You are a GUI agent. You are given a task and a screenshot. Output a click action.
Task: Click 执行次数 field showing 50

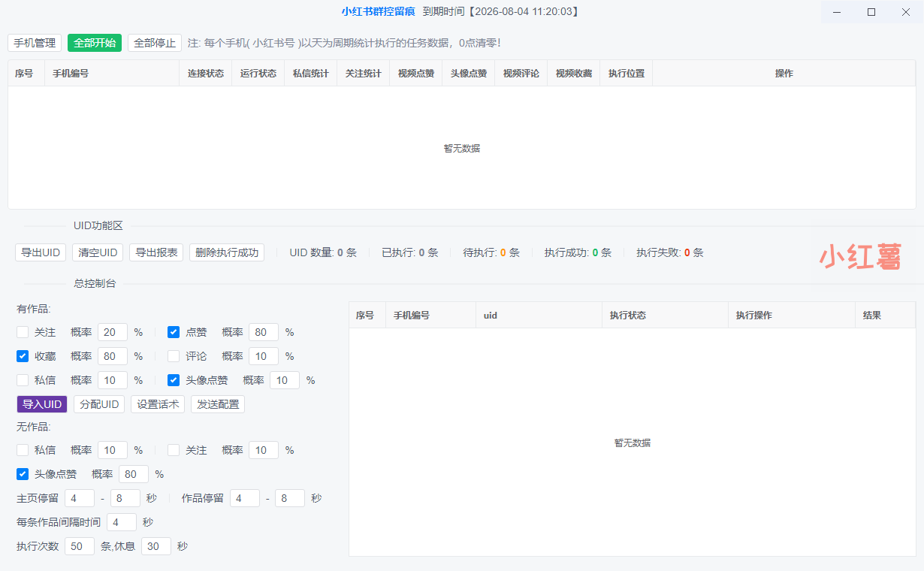pos(80,546)
